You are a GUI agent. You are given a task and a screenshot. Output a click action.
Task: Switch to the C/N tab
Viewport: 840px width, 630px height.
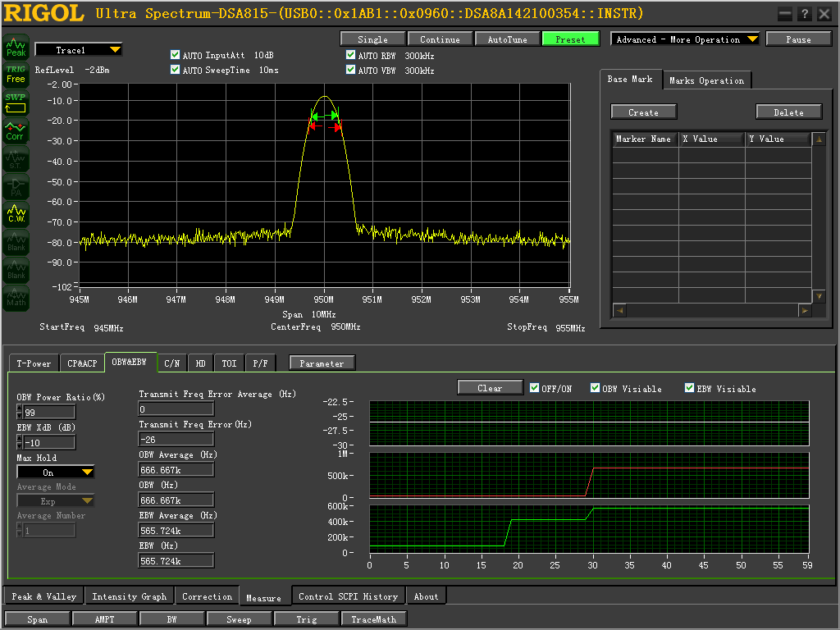click(x=172, y=363)
